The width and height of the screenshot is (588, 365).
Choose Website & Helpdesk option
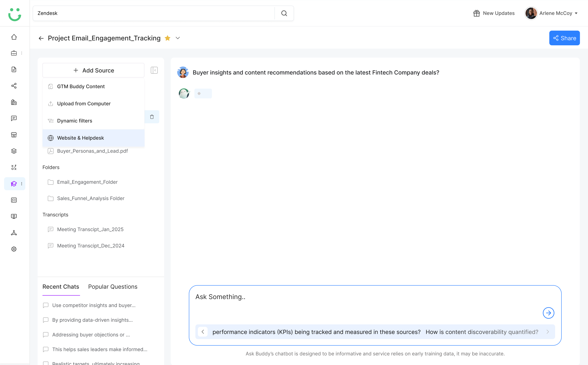[x=94, y=138]
